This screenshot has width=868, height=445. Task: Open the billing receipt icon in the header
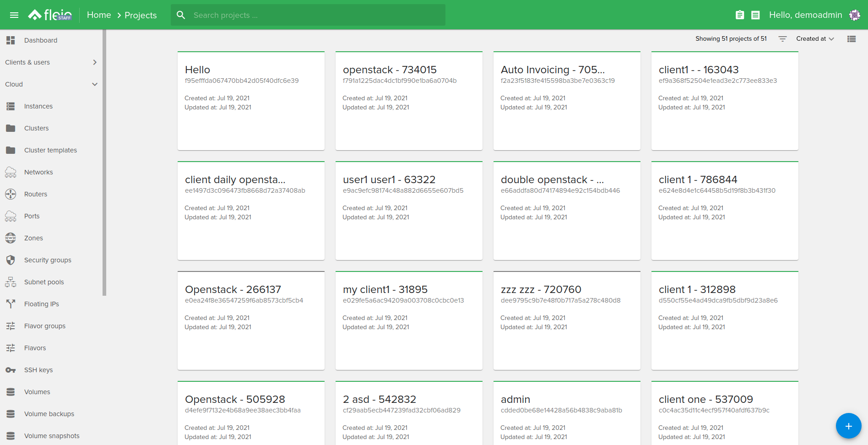click(756, 15)
